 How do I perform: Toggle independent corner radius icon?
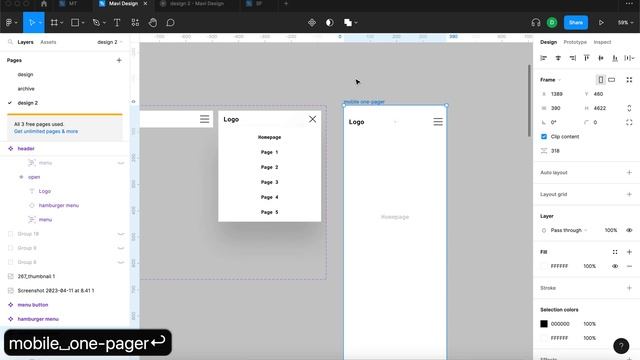tap(629, 122)
